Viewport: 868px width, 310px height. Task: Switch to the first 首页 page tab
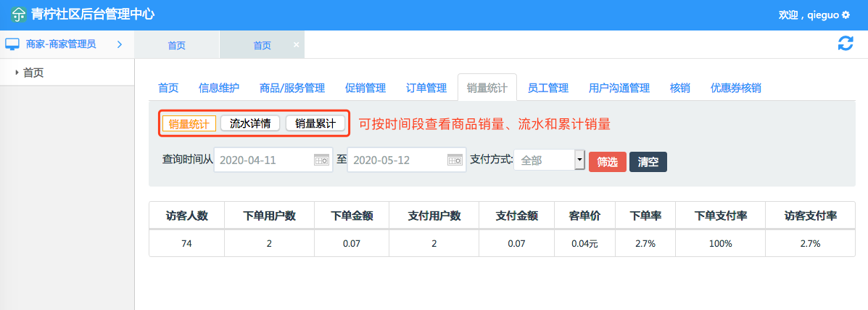click(177, 46)
